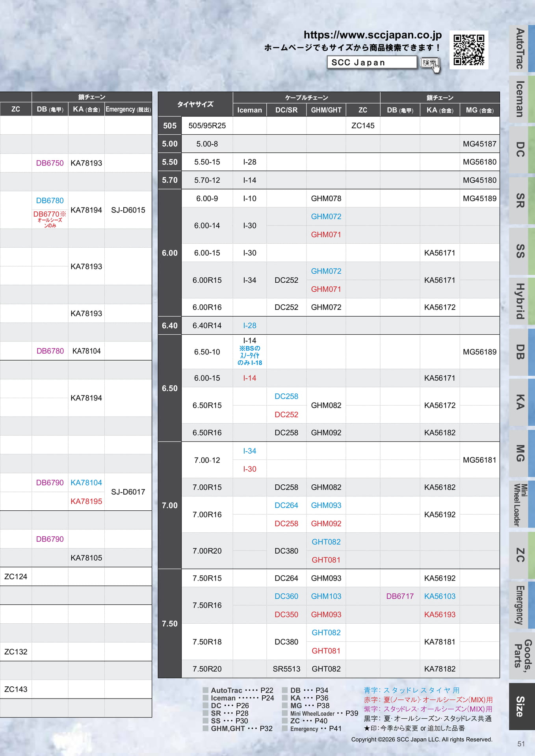Click the DB6717 code in 7.50R16 row

tap(400, 596)
